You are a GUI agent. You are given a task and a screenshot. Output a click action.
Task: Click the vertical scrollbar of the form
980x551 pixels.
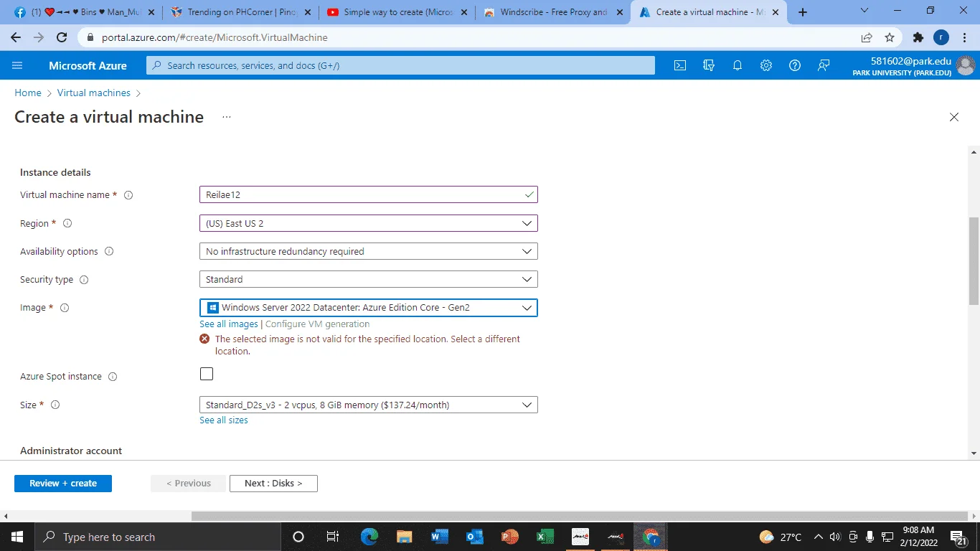[974, 262]
